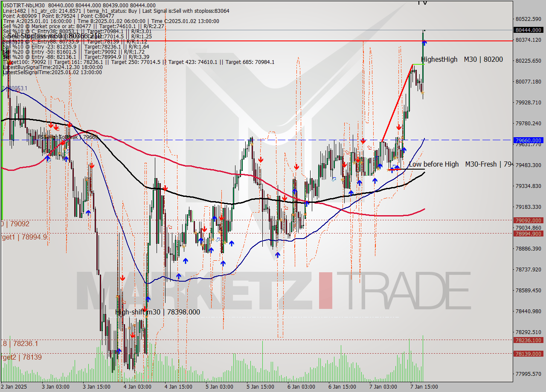Click the red 79092.000 price tag

529,220
